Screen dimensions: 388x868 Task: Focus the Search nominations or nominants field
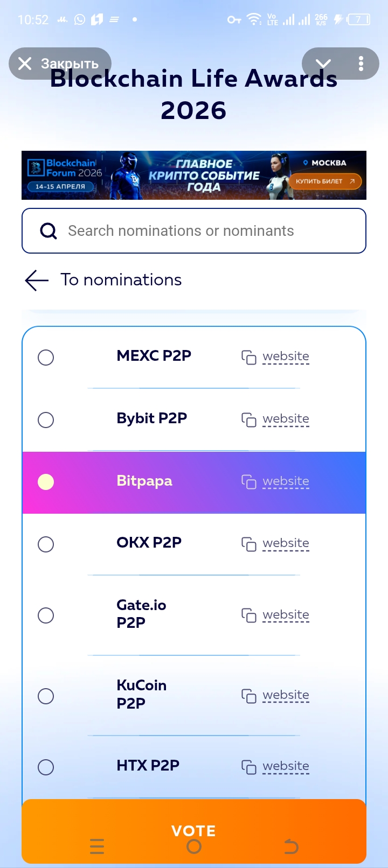205,231
